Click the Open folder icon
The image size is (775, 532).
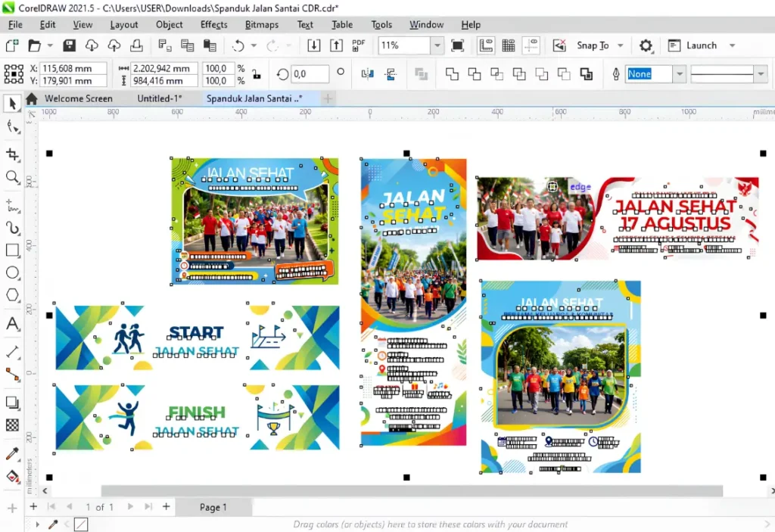[x=34, y=45]
